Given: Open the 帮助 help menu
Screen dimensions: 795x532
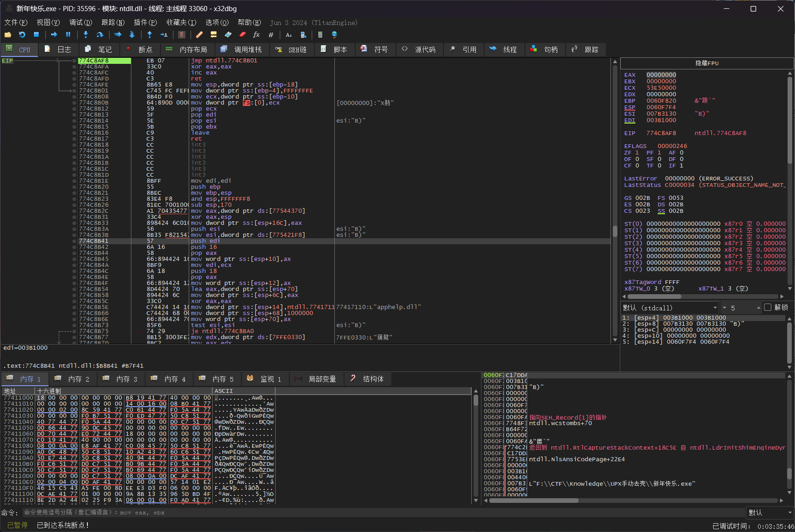Looking at the screenshot, I should [249, 22].
